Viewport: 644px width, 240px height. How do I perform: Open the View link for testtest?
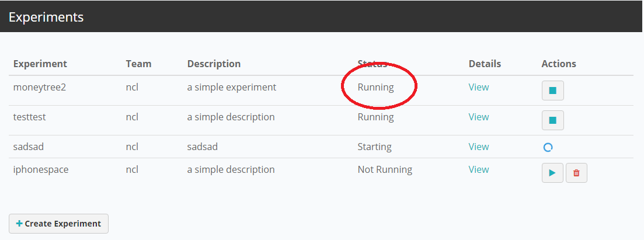[x=479, y=117]
